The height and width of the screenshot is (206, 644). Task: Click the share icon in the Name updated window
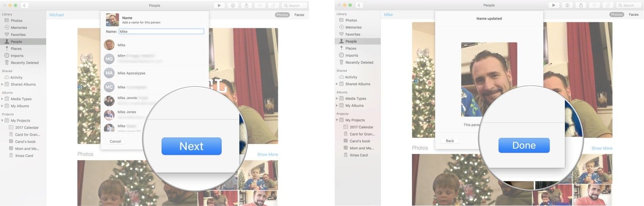point(581,5)
